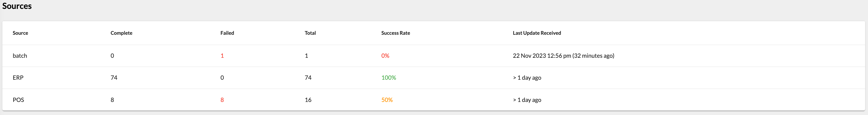Select the ERP source name
This screenshot has height=115, width=868.
[x=18, y=78]
